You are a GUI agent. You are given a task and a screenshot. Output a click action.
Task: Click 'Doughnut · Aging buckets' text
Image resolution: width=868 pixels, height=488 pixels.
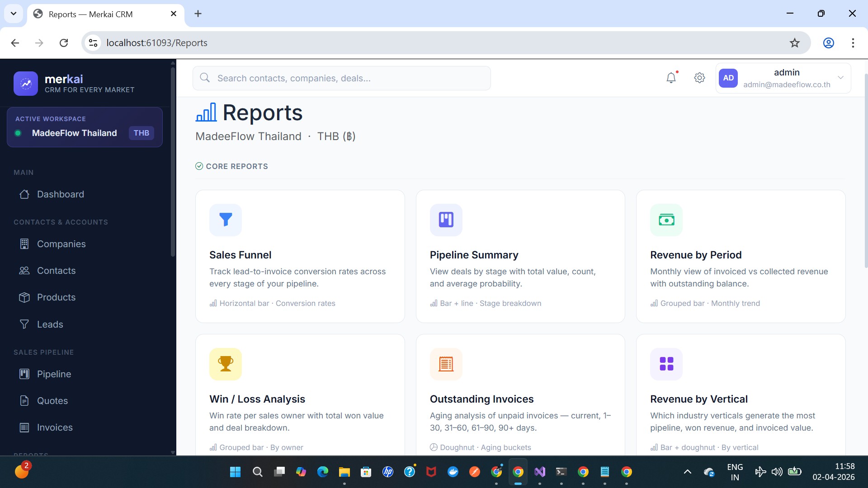tap(485, 447)
